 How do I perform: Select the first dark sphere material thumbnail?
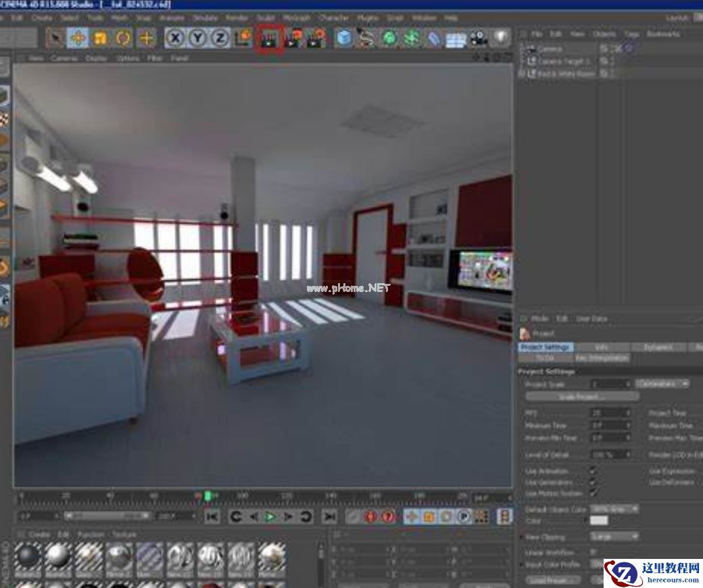coord(28,556)
